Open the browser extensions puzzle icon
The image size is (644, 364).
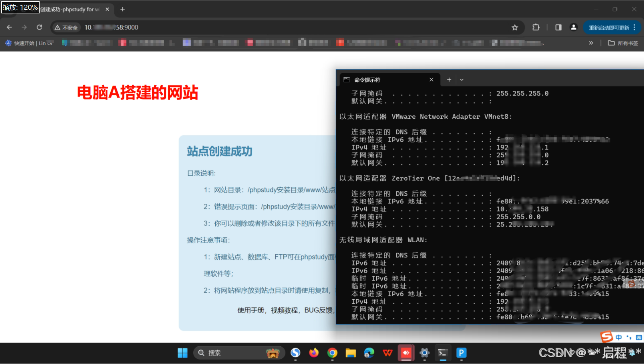coord(536,27)
